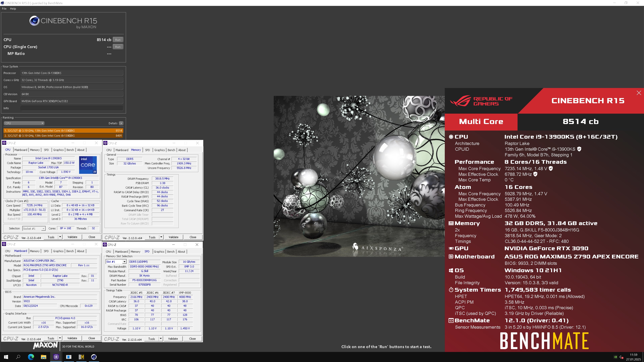Click the shield beside 7235.14 MHz, 1.48 V
This screenshot has height=362, width=644.
click(x=551, y=168)
